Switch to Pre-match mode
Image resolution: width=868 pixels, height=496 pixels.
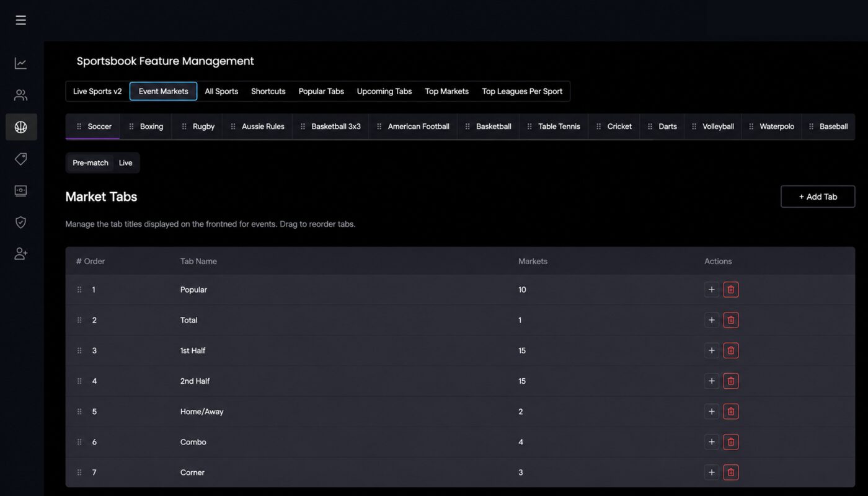91,162
